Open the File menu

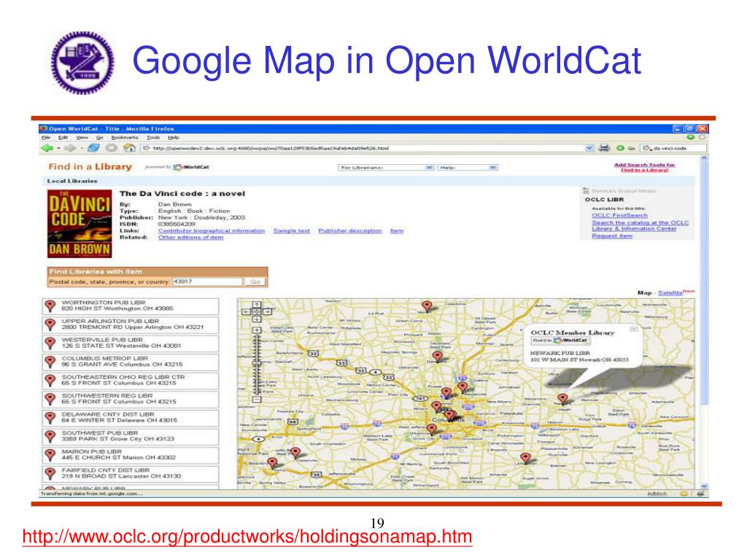pyautogui.click(x=46, y=138)
